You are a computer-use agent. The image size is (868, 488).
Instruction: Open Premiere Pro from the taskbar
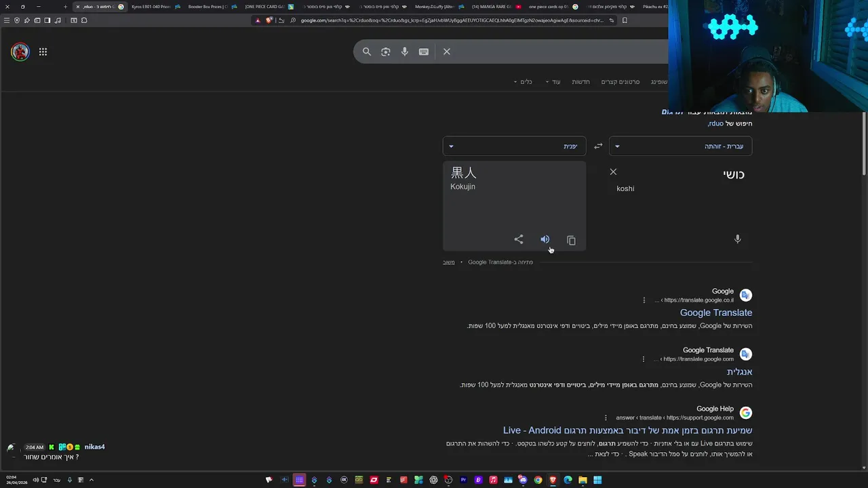(464, 480)
